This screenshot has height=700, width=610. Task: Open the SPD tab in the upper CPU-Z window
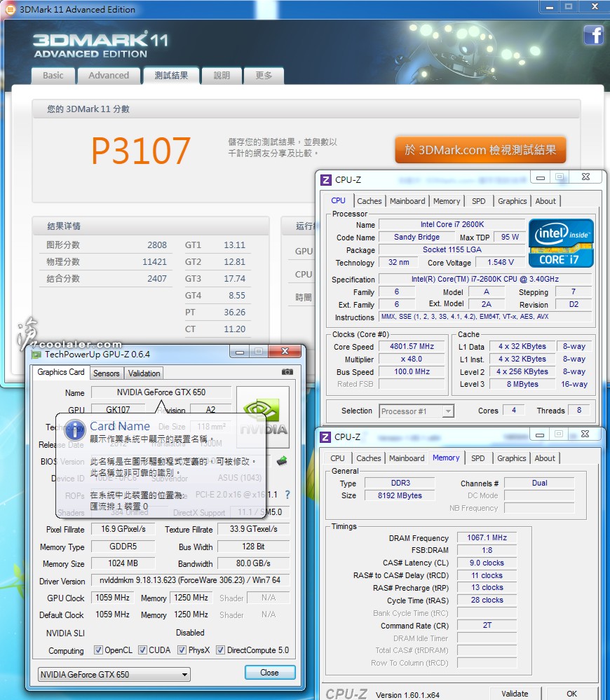pyautogui.click(x=479, y=201)
